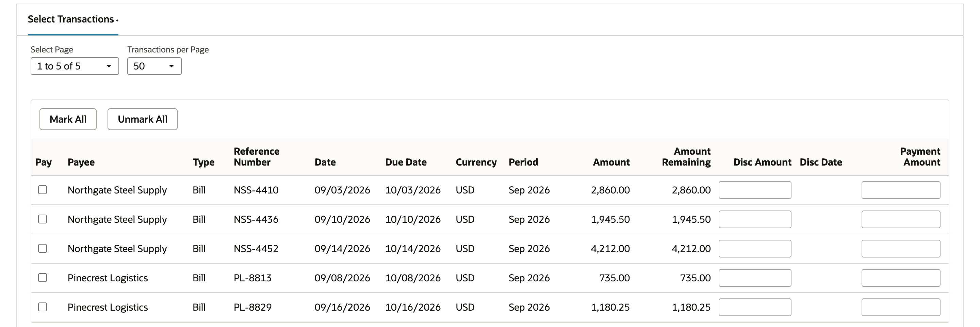Check Pay box for PL-8813 bill
Screen dimensions: 980x327
(43, 278)
